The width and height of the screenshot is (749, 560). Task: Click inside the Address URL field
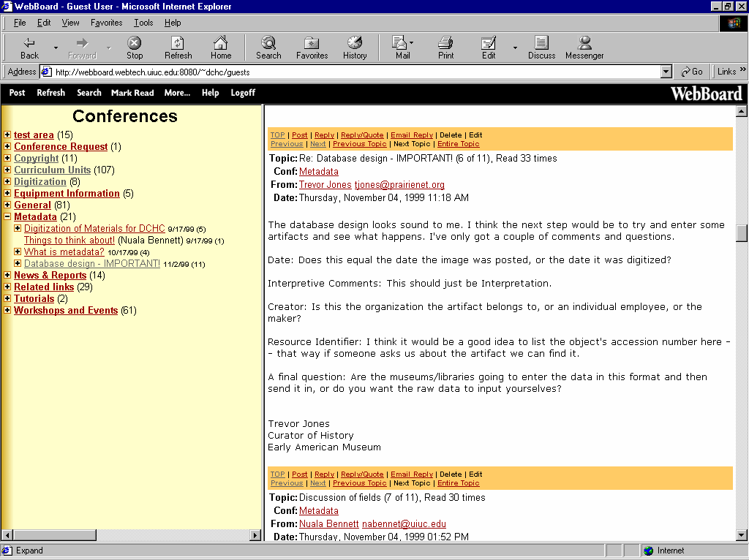pos(351,72)
